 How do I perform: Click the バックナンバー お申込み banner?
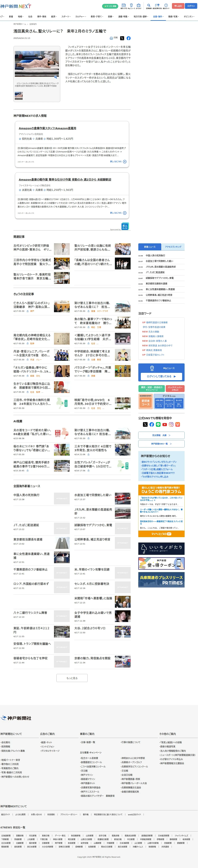tap(175, 389)
